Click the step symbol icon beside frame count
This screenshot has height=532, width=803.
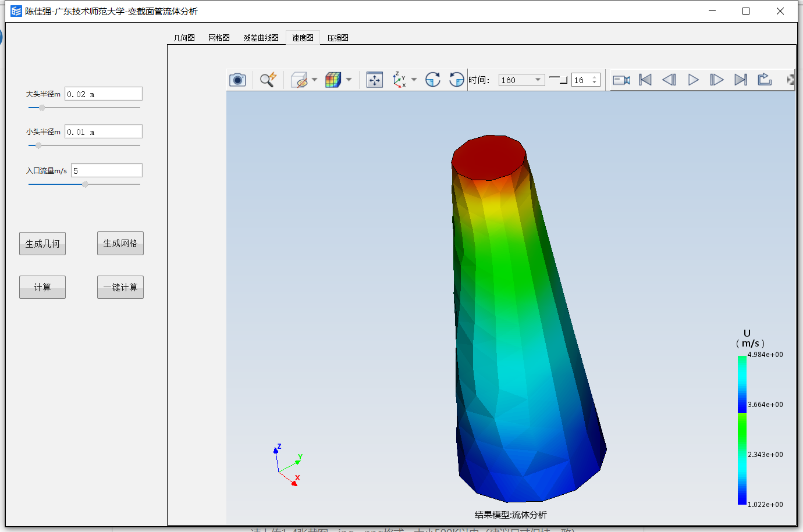(x=559, y=80)
